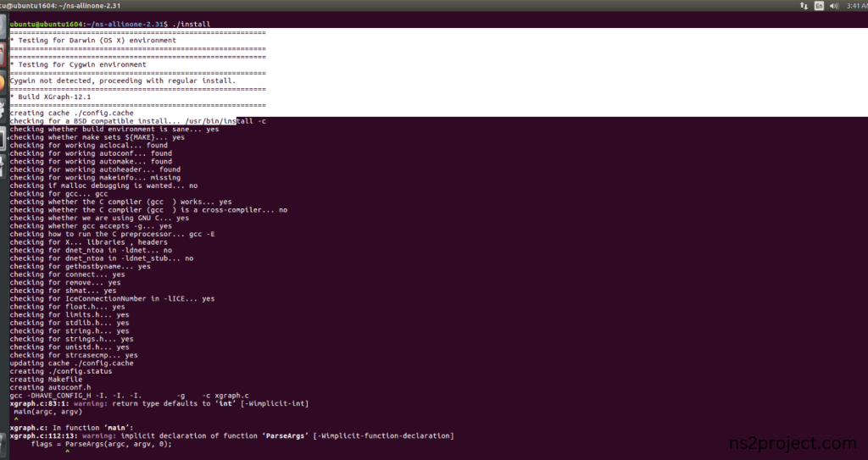Click the working makeinfo... missing line

[95, 178]
